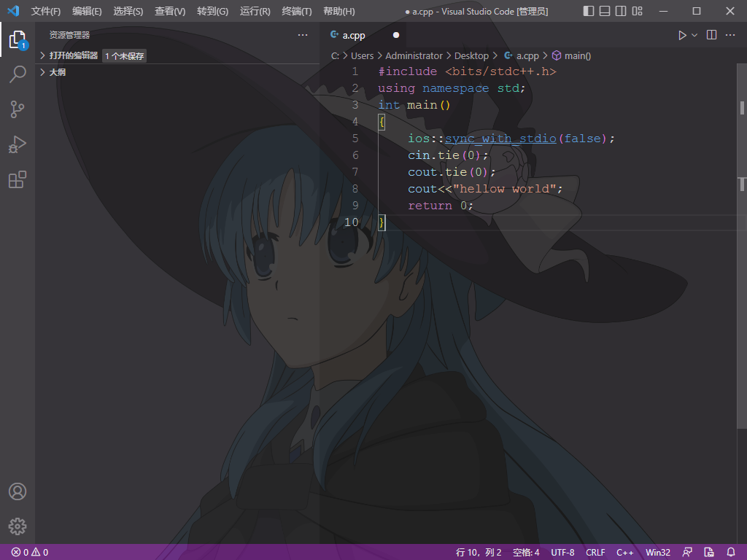Open the Extensions view icon
Screen dimensions: 747x560
pos(18,179)
